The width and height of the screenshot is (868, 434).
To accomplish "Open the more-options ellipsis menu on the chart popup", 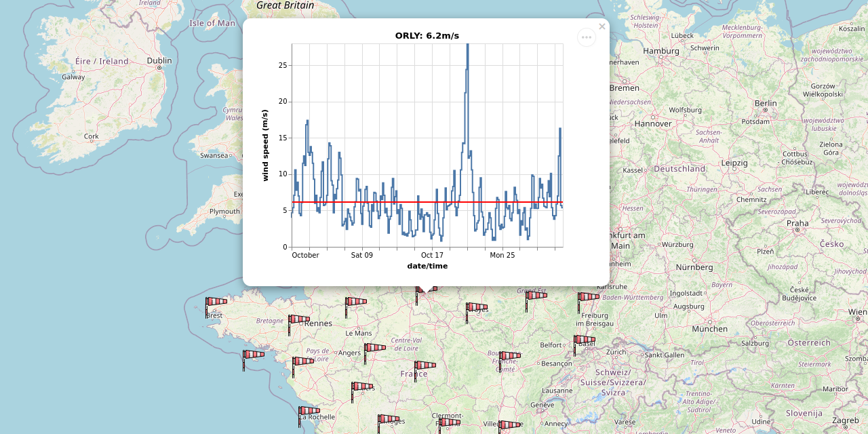I will pyautogui.click(x=586, y=37).
